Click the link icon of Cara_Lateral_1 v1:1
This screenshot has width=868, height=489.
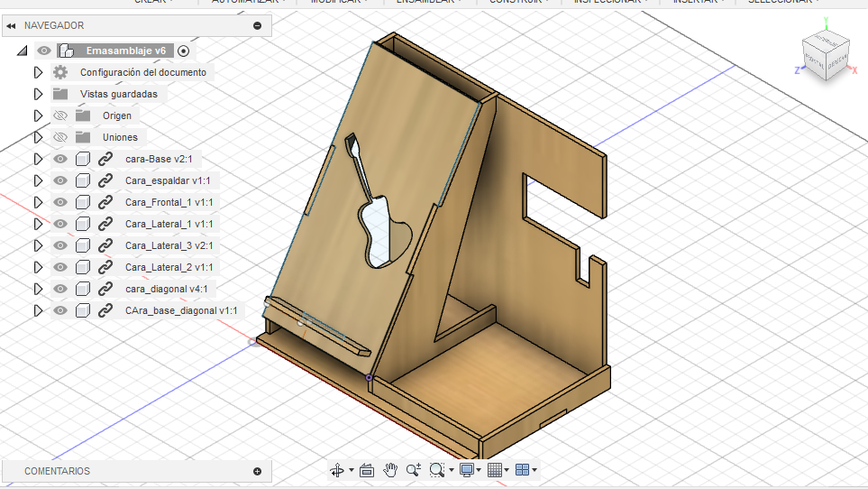point(105,224)
